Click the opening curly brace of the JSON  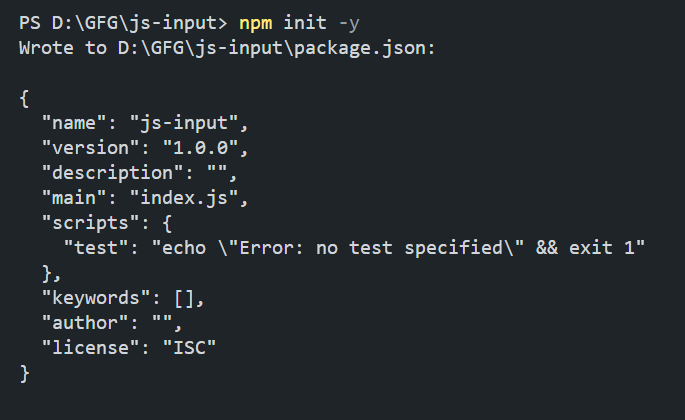click(24, 97)
